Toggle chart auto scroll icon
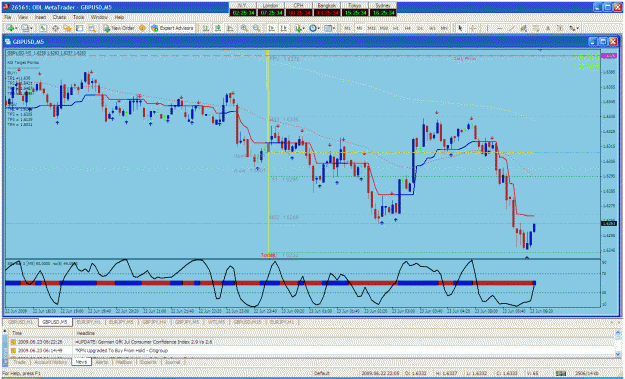This screenshot has width=625, height=379. click(271, 28)
